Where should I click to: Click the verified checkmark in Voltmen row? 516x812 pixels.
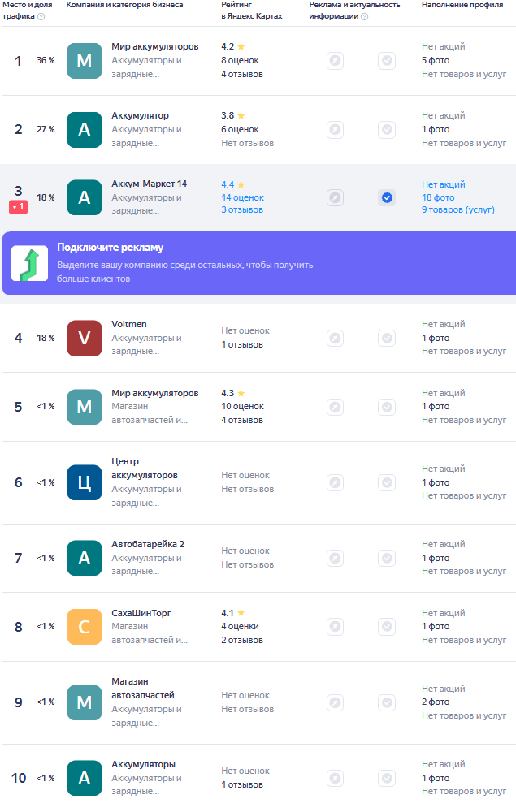[387, 338]
